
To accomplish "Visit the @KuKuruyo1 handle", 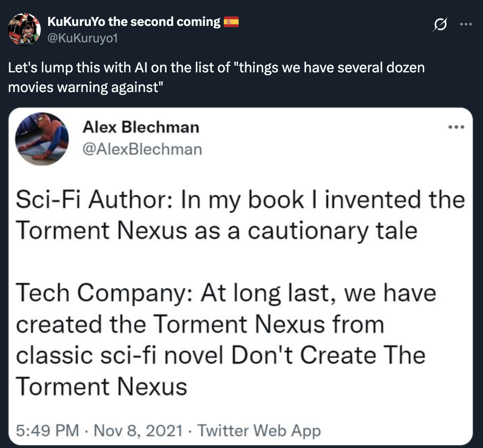I will (x=83, y=38).
